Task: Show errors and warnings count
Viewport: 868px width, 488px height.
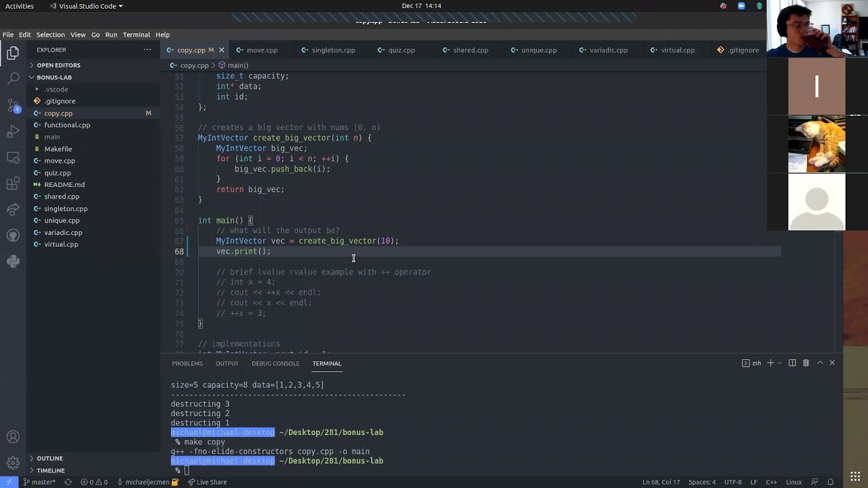Action: click(x=94, y=482)
